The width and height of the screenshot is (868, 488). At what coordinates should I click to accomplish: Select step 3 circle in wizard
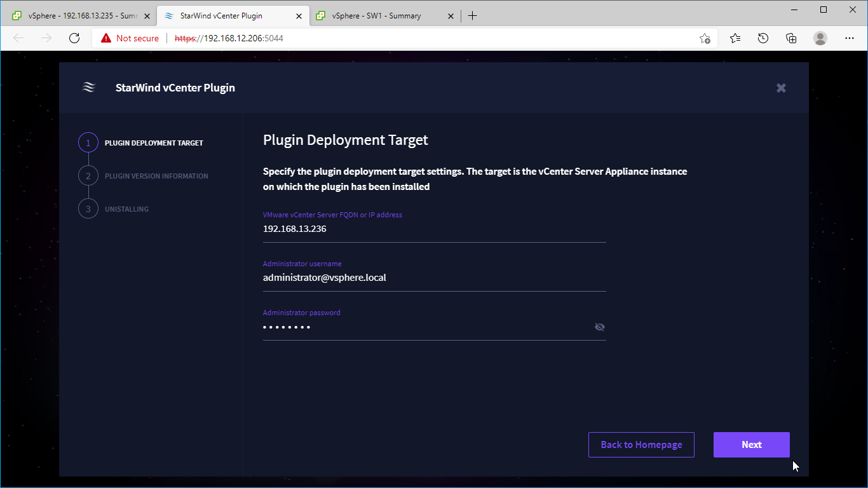tap(88, 209)
